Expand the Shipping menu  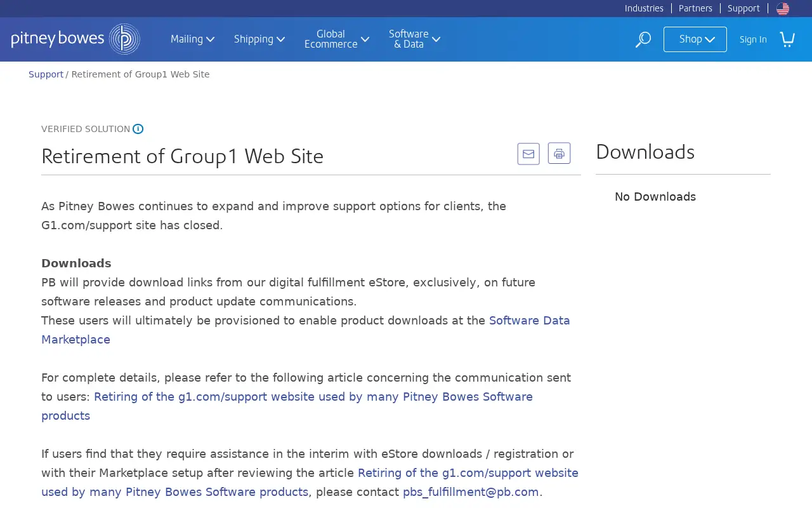click(x=259, y=39)
